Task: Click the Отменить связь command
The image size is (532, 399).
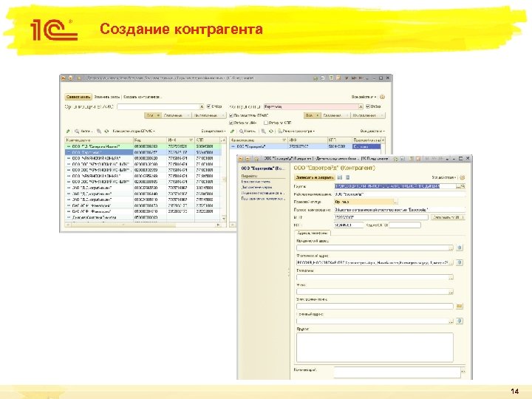Action: click(x=107, y=97)
